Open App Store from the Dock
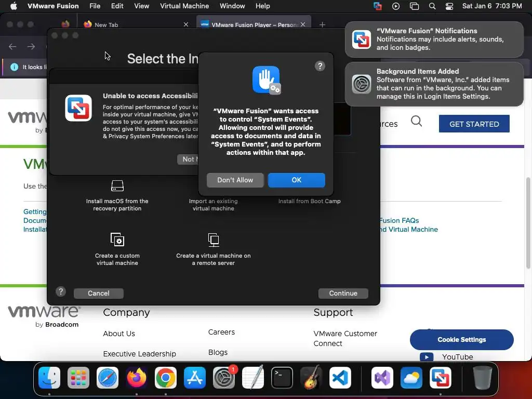The image size is (532, 399). pyautogui.click(x=195, y=378)
